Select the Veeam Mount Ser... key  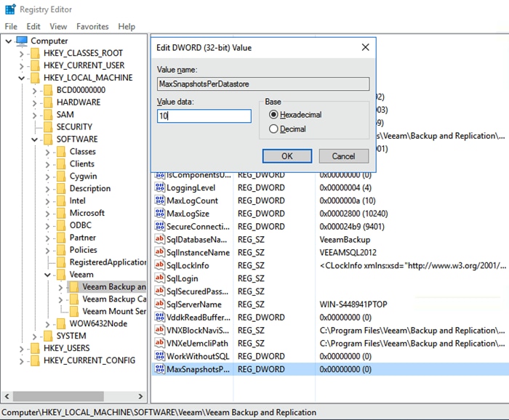pyautogui.click(x=114, y=311)
